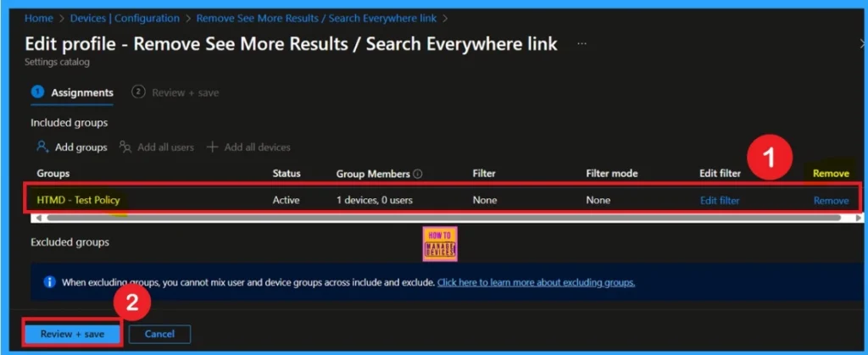The height and width of the screenshot is (355, 868).
Task: Go to Devices | Configuration breadcrumb
Action: 125,19
